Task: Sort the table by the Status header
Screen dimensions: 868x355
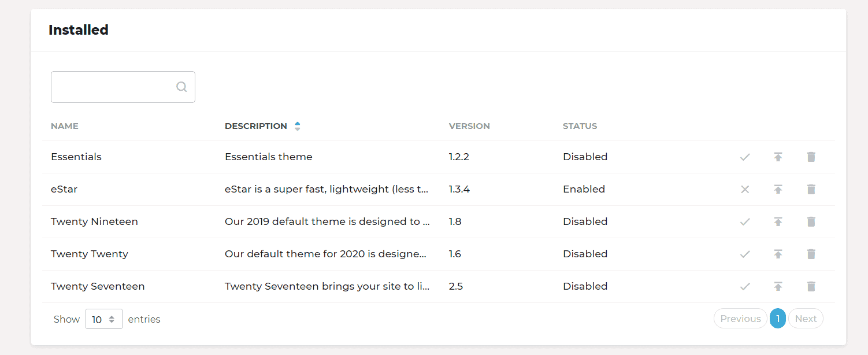Action: [580, 126]
